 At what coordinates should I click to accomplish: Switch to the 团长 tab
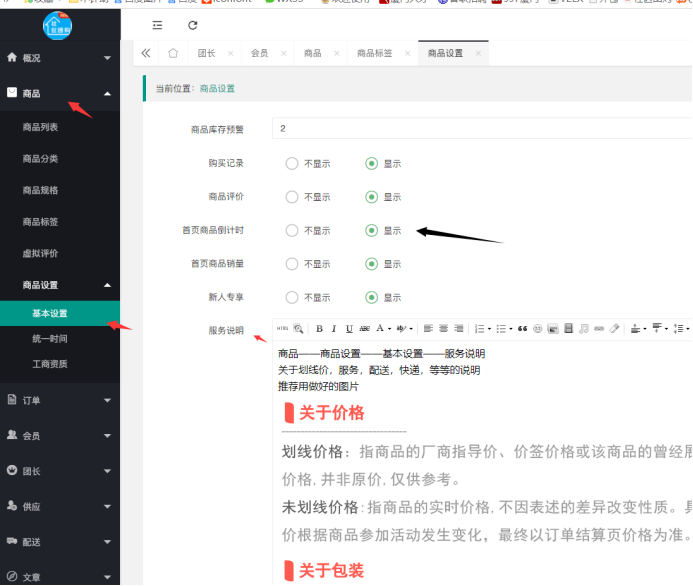(x=206, y=53)
